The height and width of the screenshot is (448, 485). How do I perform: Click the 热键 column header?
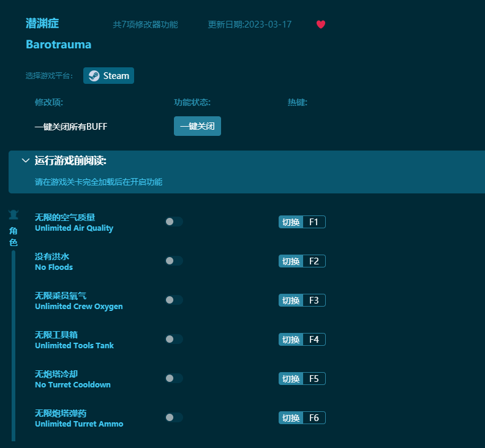click(x=297, y=102)
